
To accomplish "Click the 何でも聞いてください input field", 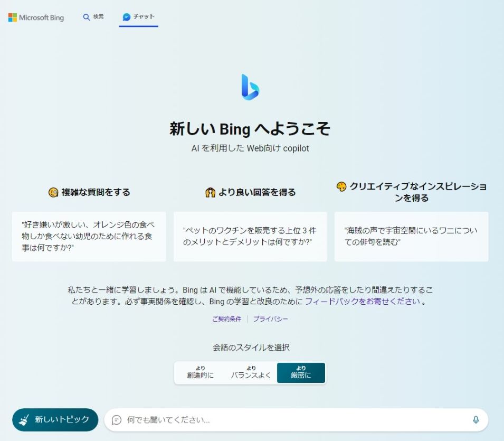I will 296,420.
